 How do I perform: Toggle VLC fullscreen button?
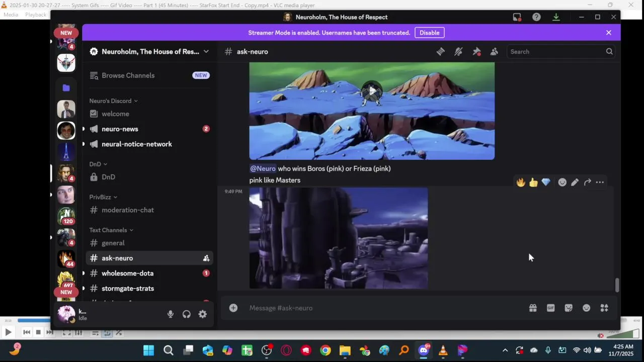tap(66, 332)
